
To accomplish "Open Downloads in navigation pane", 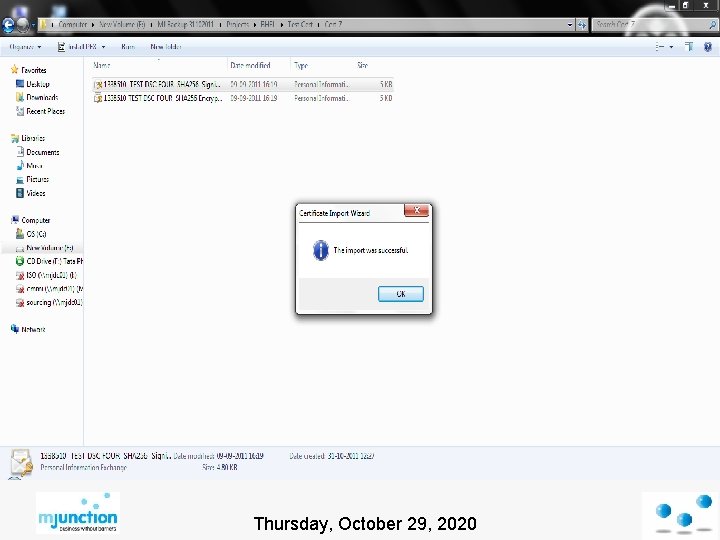I will pos(42,97).
